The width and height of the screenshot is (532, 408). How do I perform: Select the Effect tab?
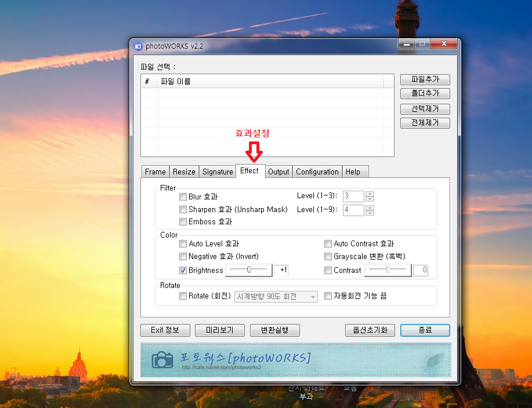click(249, 171)
